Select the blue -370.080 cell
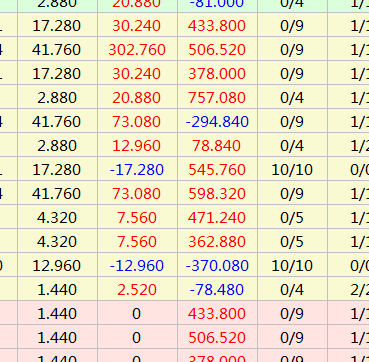The height and width of the screenshot is (362, 369). coord(217,265)
